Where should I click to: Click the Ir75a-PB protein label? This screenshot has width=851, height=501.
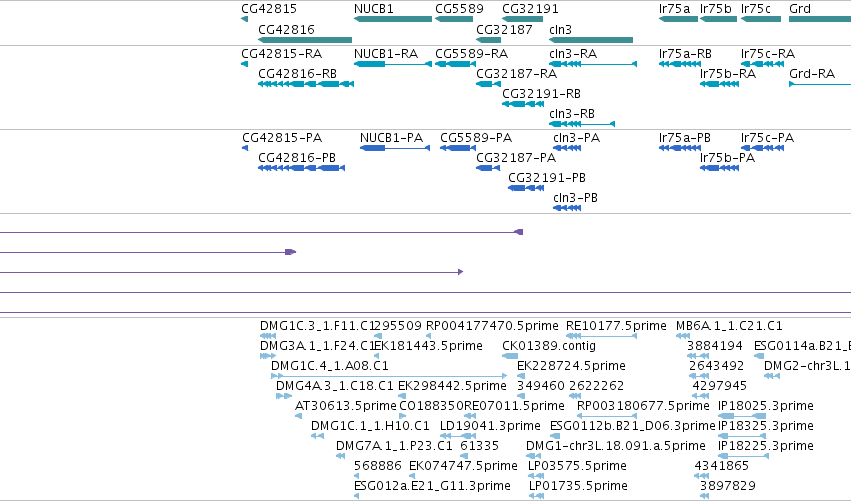pyautogui.click(x=685, y=138)
